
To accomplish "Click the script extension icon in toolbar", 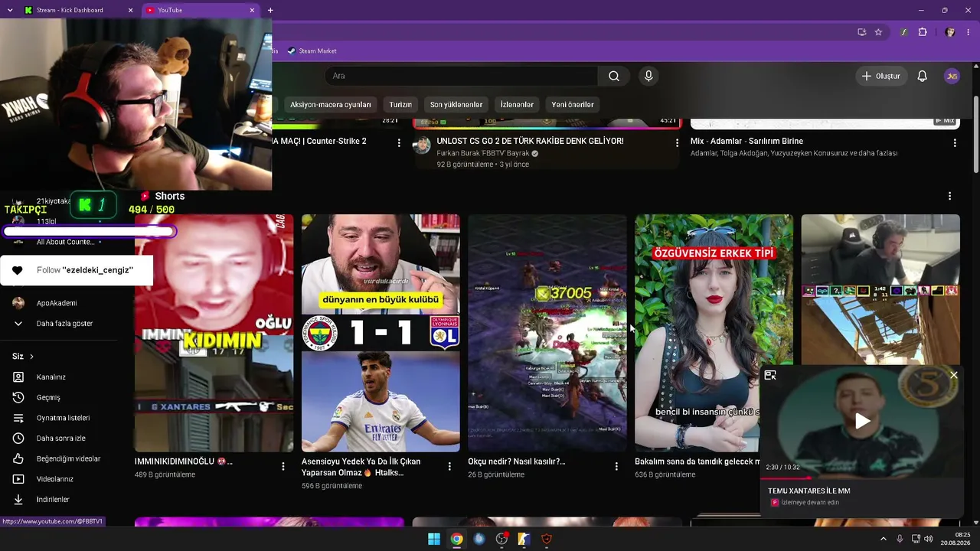I will click(x=904, y=32).
